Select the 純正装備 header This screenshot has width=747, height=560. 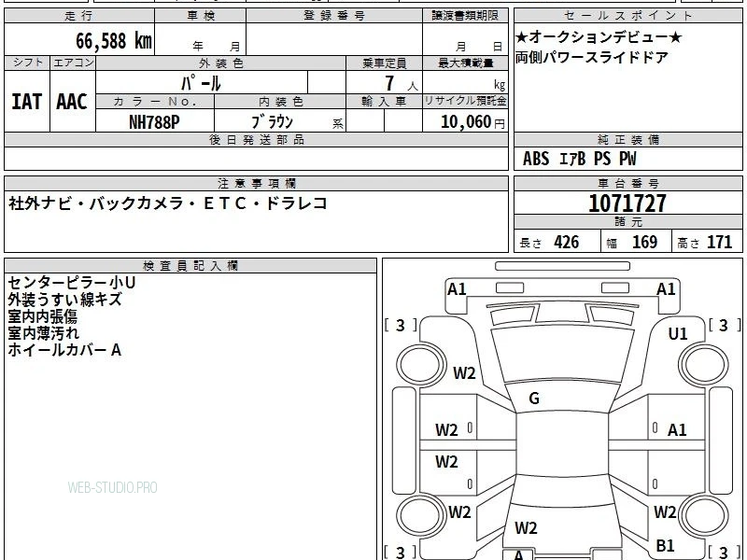click(x=628, y=139)
